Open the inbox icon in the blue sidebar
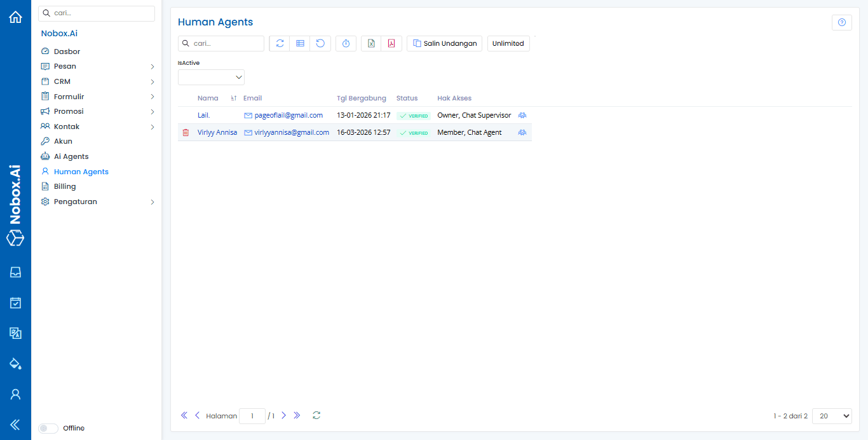This screenshot has height=440, width=868. tap(15, 272)
